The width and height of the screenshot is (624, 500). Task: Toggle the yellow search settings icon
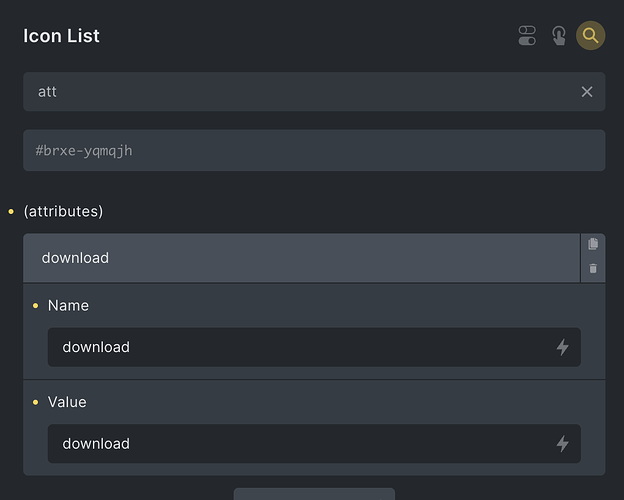[x=591, y=35]
